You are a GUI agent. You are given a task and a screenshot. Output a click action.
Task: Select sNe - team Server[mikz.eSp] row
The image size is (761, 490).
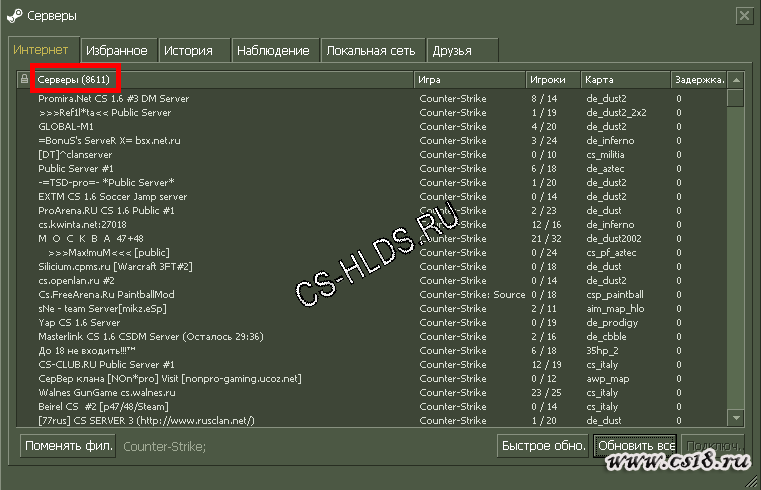pyautogui.click(x=372, y=309)
